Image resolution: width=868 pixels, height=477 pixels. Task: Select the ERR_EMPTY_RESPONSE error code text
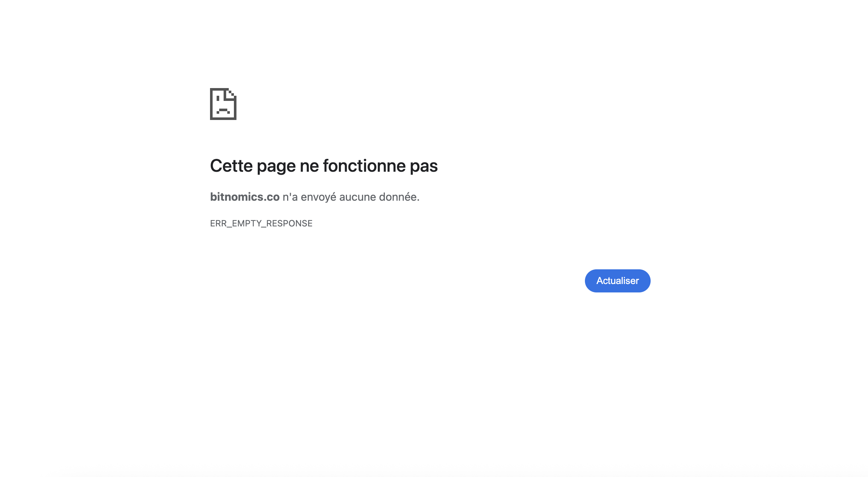click(x=261, y=223)
